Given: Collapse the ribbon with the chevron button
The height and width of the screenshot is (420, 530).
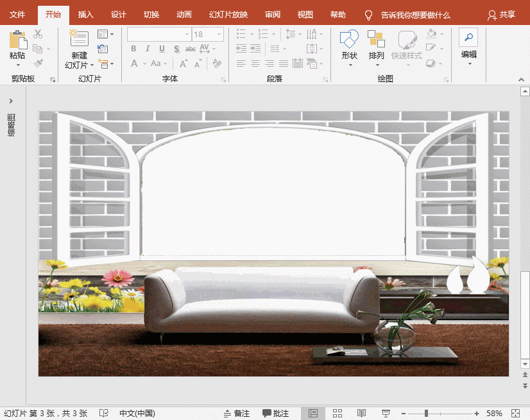Looking at the screenshot, I should tap(521, 80).
